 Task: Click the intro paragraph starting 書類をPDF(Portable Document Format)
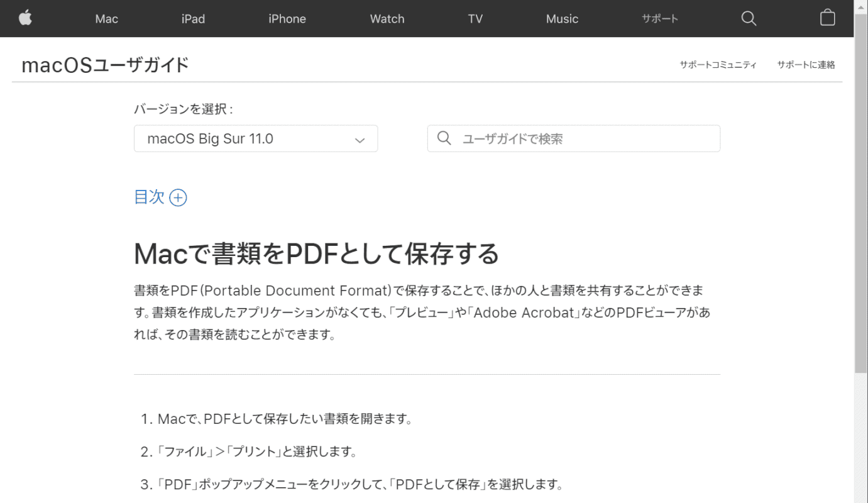[x=422, y=312]
